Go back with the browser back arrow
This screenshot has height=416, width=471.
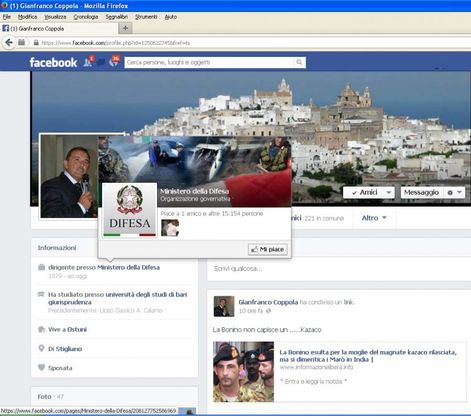tap(9, 42)
